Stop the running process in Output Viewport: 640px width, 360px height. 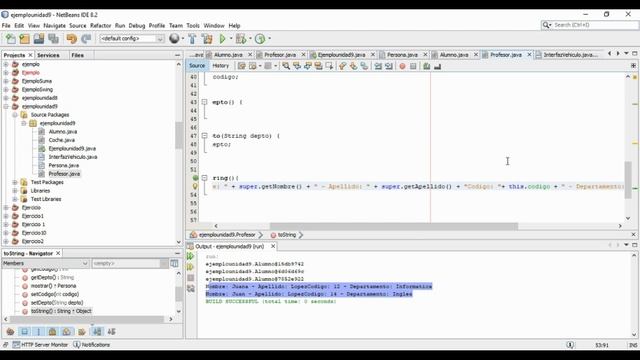click(x=191, y=278)
